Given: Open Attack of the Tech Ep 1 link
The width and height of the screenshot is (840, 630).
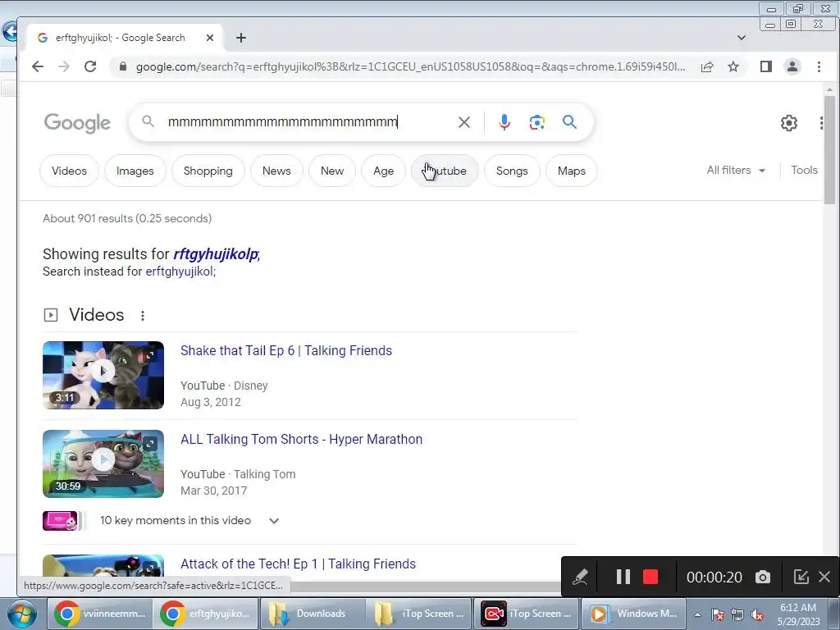Looking at the screenshot, I should click(298, 564).
